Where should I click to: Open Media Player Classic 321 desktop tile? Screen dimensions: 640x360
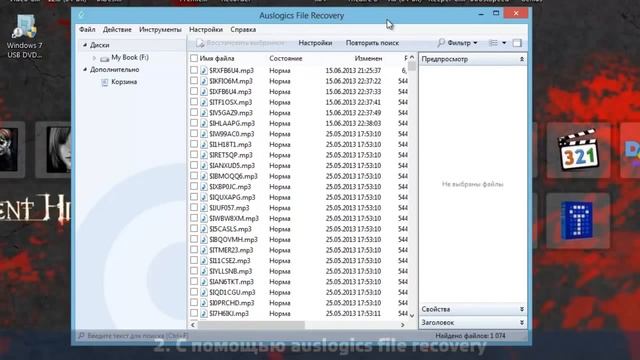[x=578, y=150]
